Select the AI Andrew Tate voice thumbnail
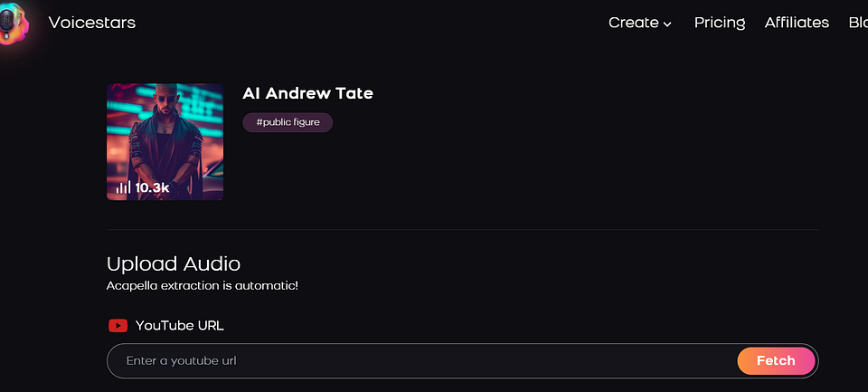 [165, 142]
